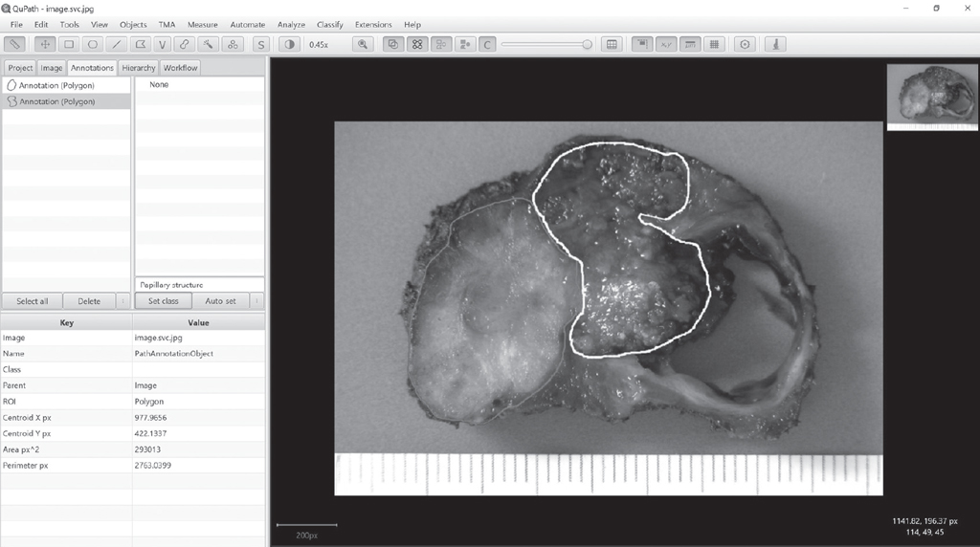This screenshot has height=547, width=980.
Task: Open the measurement table icon
Action: 612,44
